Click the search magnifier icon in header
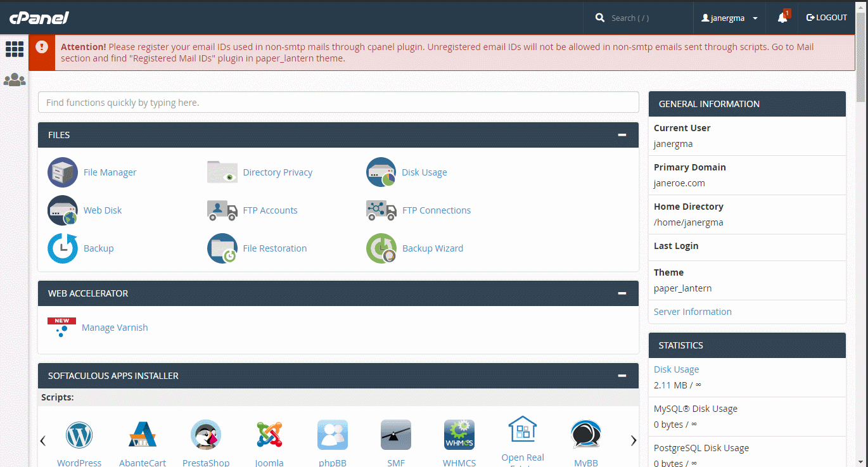This screenshot has width=868, height=467. click(600, 18)
